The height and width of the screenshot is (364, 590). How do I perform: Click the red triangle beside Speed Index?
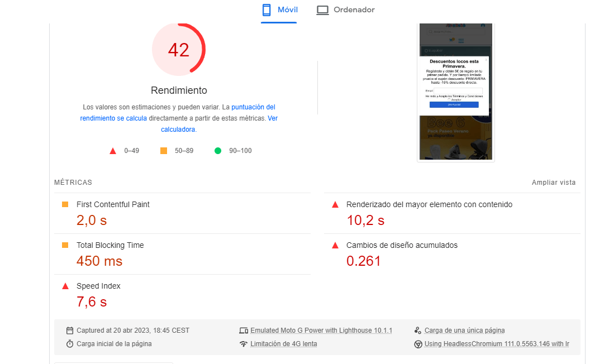tap(65, 286)
